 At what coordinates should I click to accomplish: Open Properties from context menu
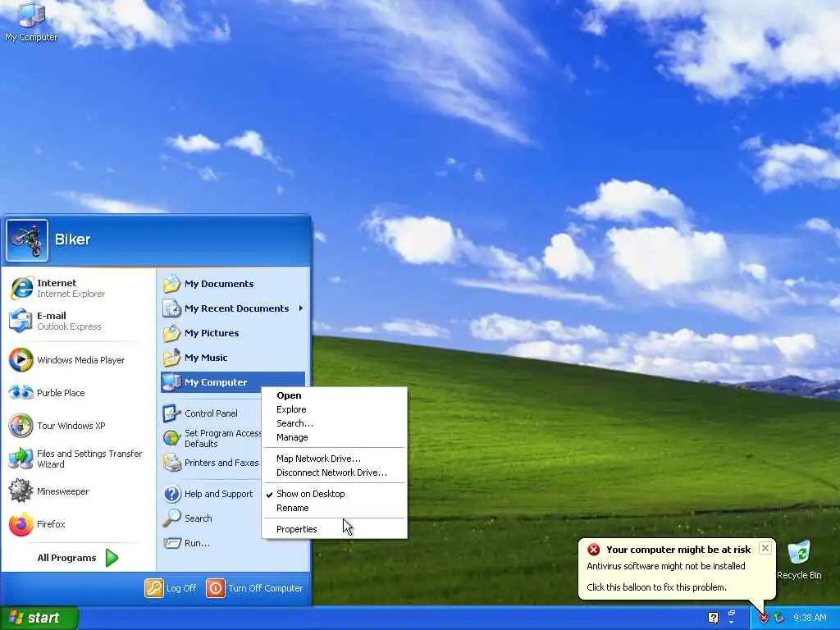coord(335,529)
